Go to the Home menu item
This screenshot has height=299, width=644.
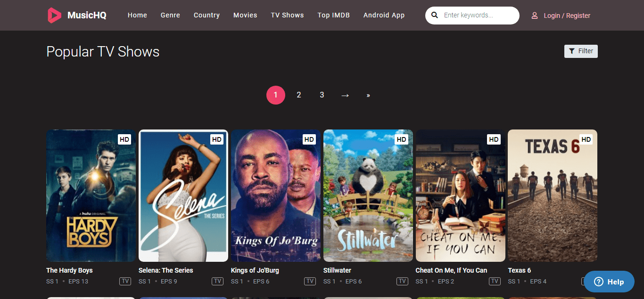pos(137,16)
